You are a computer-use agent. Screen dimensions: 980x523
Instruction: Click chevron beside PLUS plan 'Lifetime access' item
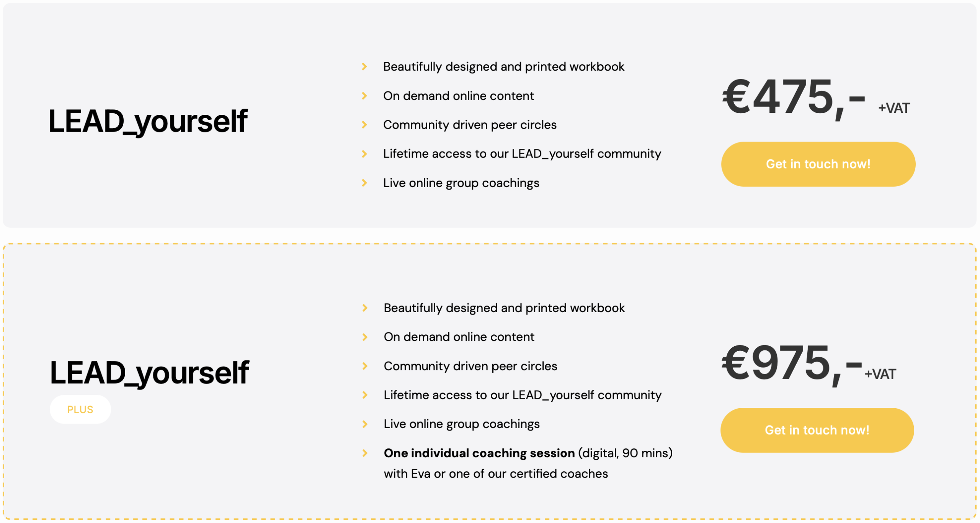[365, 395]
